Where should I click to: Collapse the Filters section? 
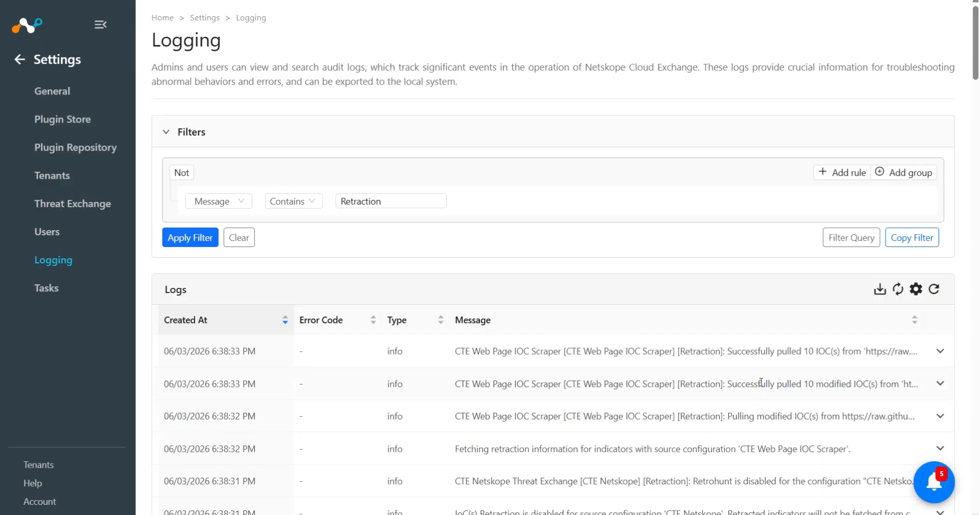pos(166,132)
